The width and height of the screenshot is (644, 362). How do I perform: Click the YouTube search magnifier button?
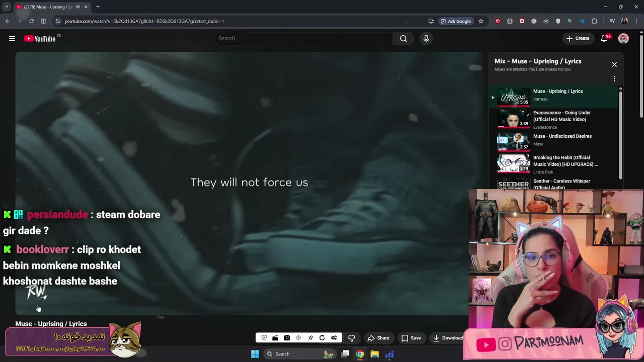pyautogui.click(x=404, y=39)
